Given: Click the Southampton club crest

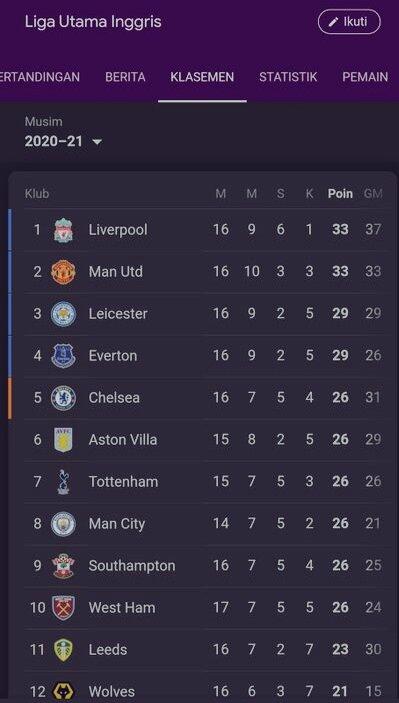Looking at the screenshot, I should (x=63, y=566).
